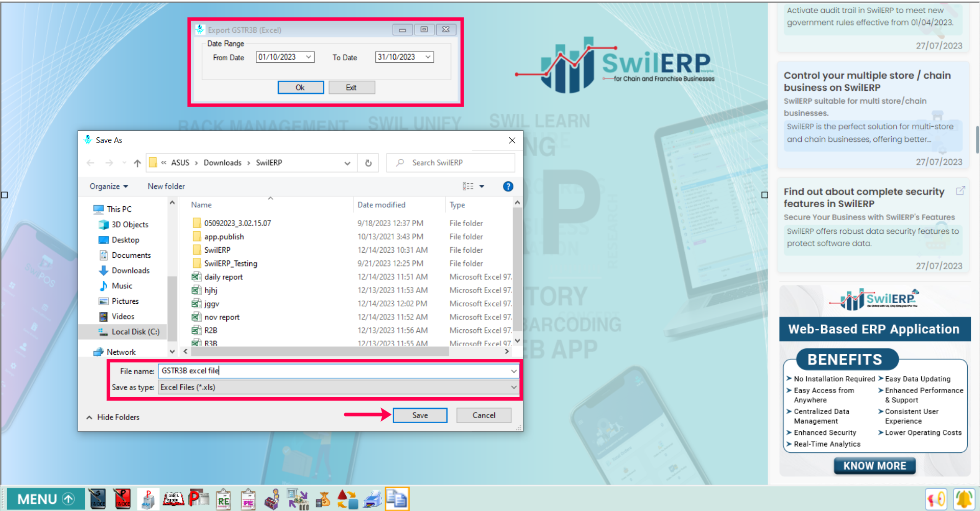Open the RE clipboard toolbar icon
Viewport: 980px width, 511px height.
coord(224,499)
